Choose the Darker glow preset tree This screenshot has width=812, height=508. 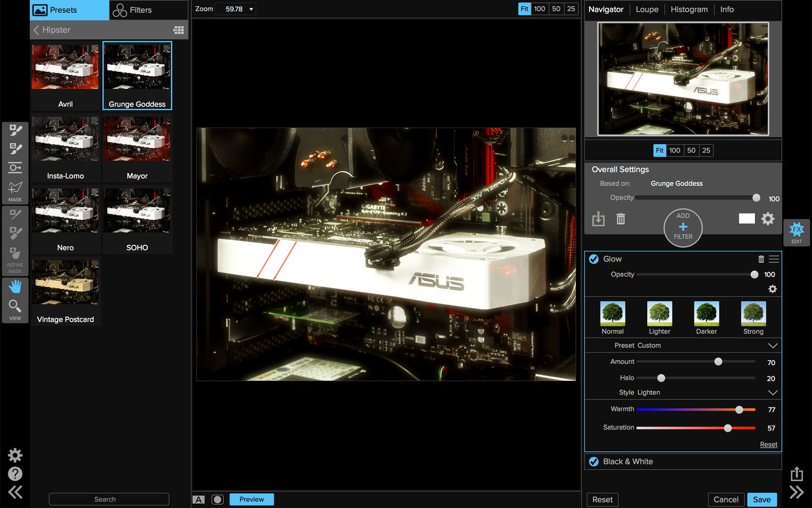coord(706,314)
